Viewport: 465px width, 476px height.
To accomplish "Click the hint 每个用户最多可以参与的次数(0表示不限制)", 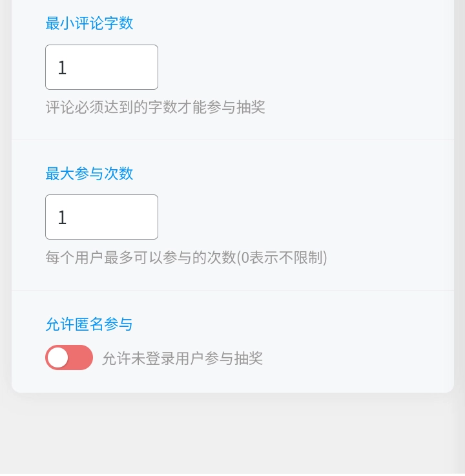I will 186,258.
